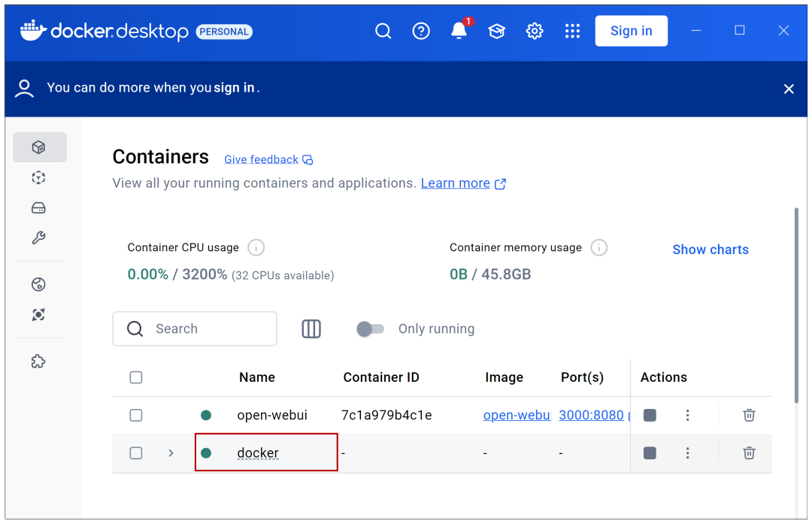Click the Container ID column header

click(x=381, y=377)
